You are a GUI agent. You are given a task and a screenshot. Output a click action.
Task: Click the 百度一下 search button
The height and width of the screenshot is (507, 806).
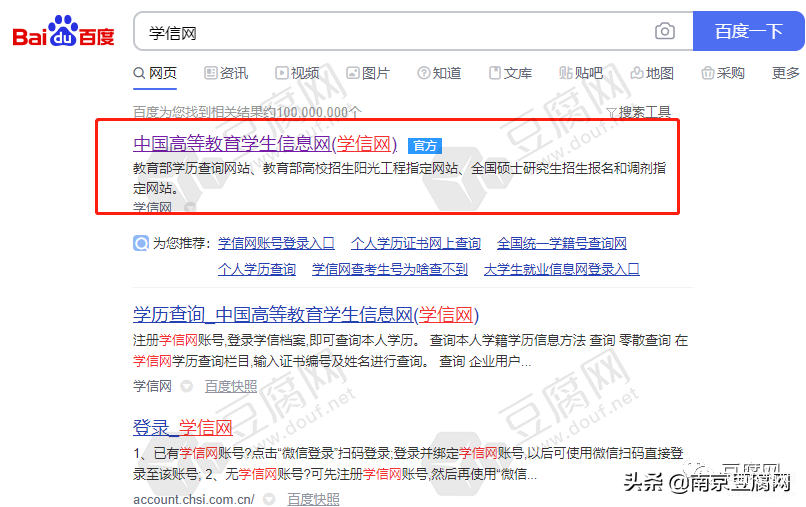tap(748, 31)
